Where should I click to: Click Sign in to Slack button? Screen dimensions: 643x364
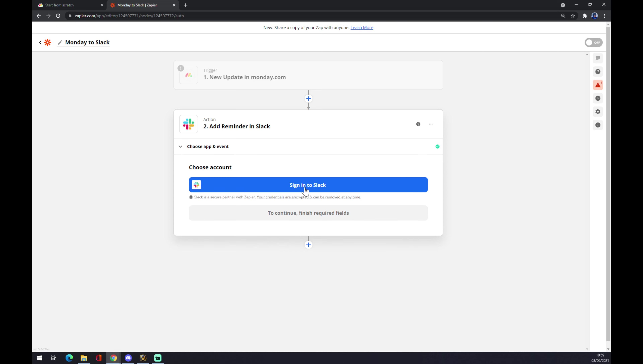[308, 185]
